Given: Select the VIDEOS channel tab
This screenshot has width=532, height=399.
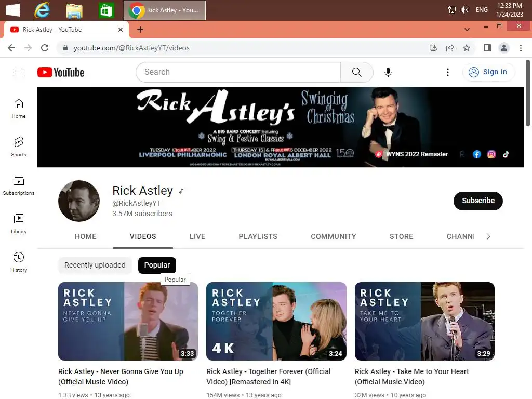Looking at the screenshot, I should (x=143, y=236).
